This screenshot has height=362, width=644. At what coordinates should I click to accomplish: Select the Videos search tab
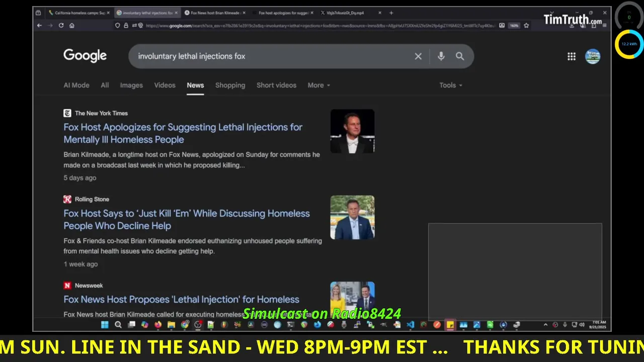[165, 85]
